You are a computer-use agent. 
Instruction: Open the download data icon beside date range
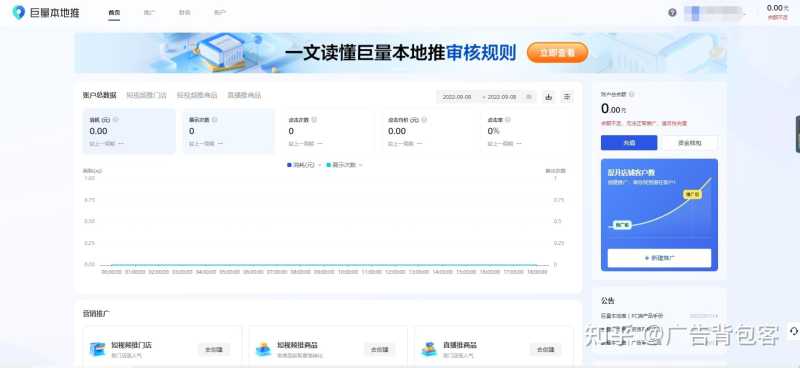tap(548, 96)
